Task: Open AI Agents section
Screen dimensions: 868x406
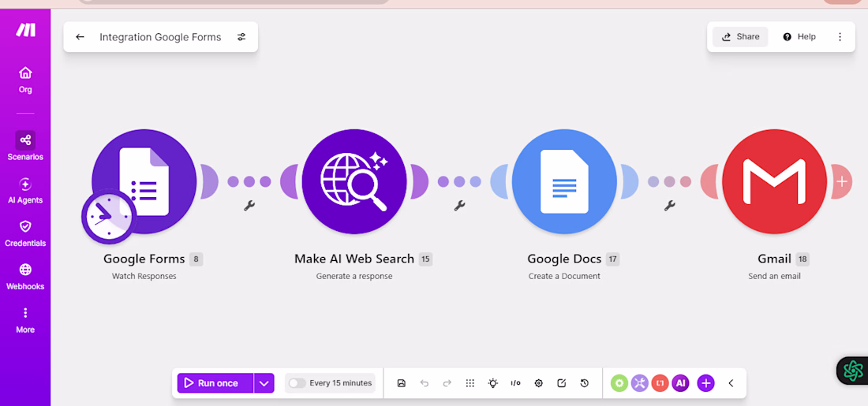Action: pos(25,191)
